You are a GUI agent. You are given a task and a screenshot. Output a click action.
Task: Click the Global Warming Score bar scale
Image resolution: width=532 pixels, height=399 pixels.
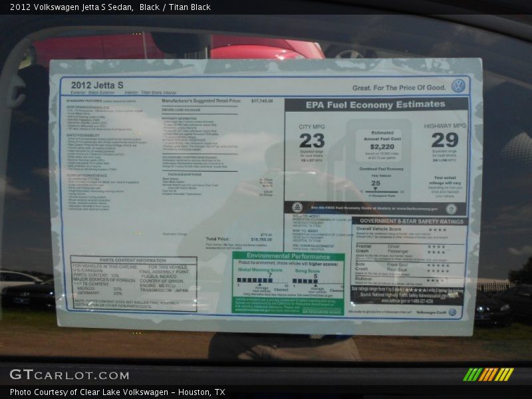point(263,280)
